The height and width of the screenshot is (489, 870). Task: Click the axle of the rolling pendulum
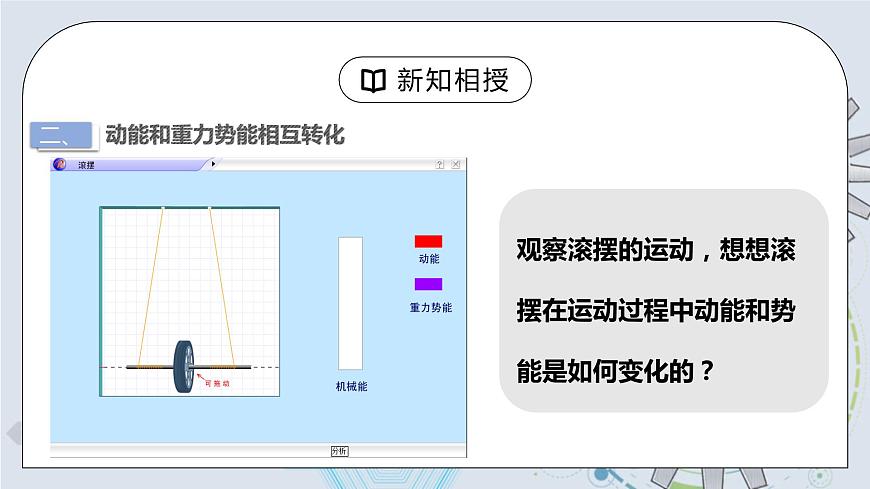[189, 367]
